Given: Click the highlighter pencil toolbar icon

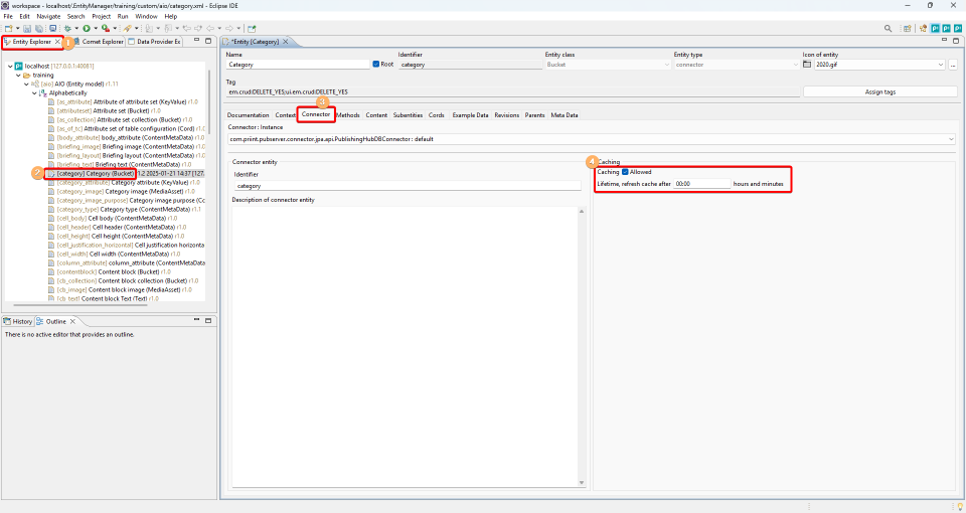Looking at the screenshot, I should (x=127, y=28).
